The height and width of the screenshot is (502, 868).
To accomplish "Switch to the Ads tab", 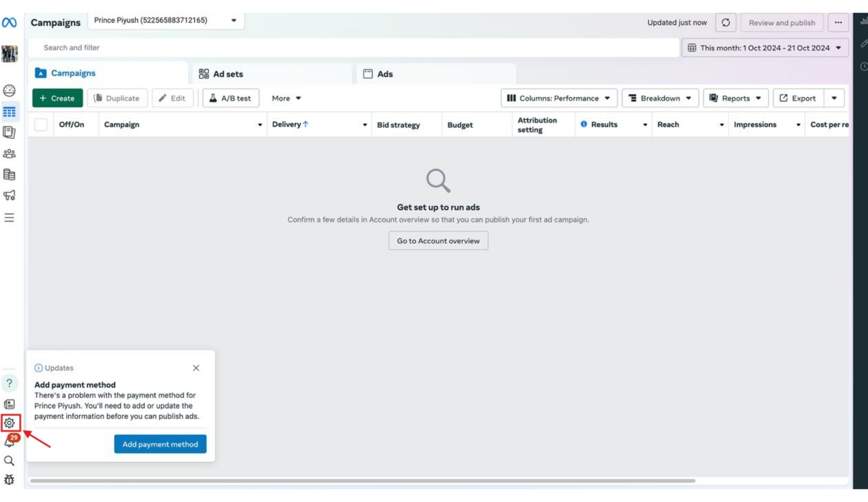I will coord(385,73).
